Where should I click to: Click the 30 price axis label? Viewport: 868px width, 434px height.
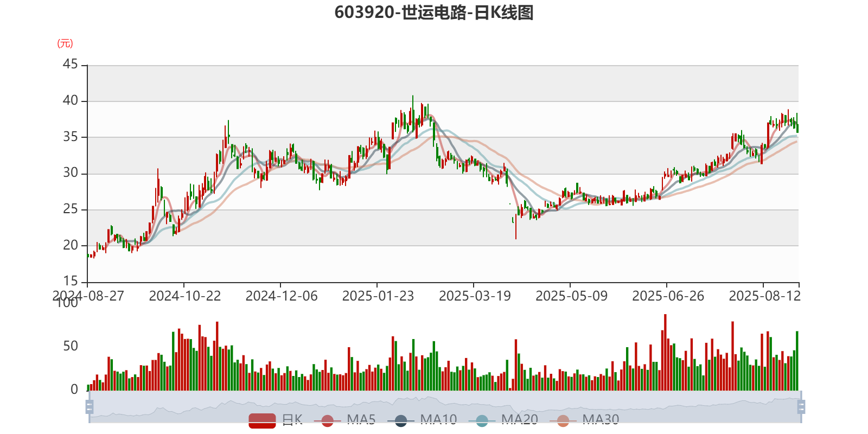coord(71,173)
